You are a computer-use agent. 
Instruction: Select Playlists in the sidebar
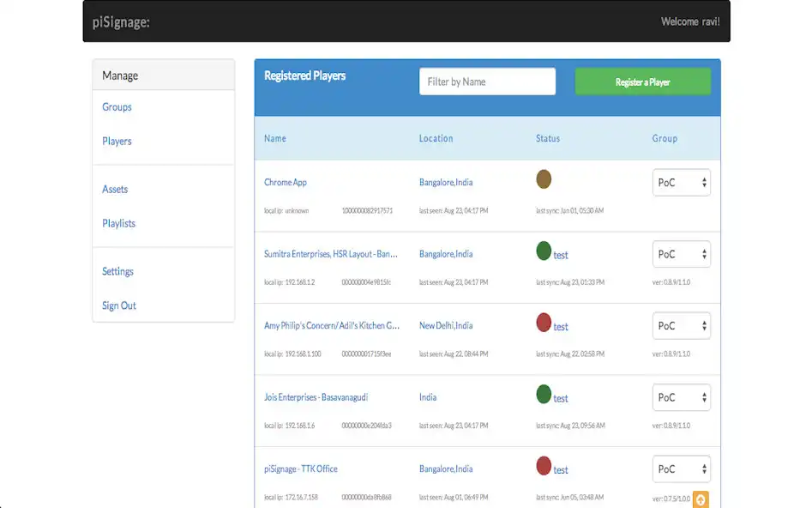(118, 224)
